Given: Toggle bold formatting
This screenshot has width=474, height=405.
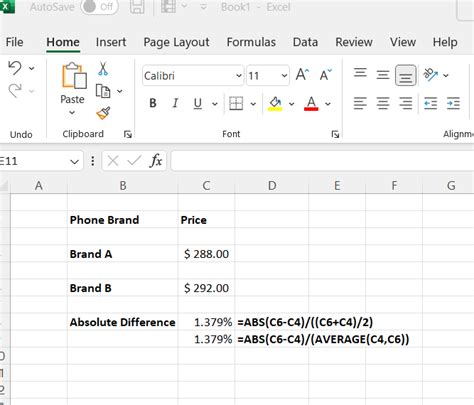Looking at the screenshot, I should coord(153,103).
